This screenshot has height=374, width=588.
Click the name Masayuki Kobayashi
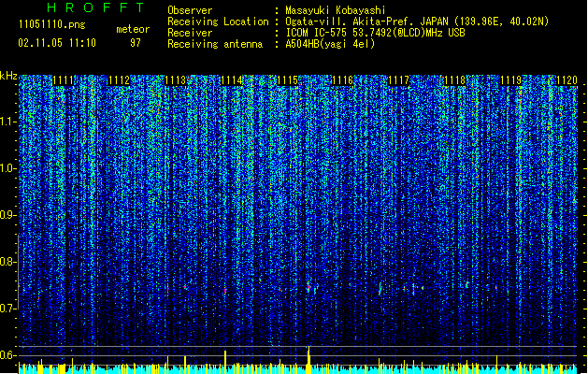(336, 10)
